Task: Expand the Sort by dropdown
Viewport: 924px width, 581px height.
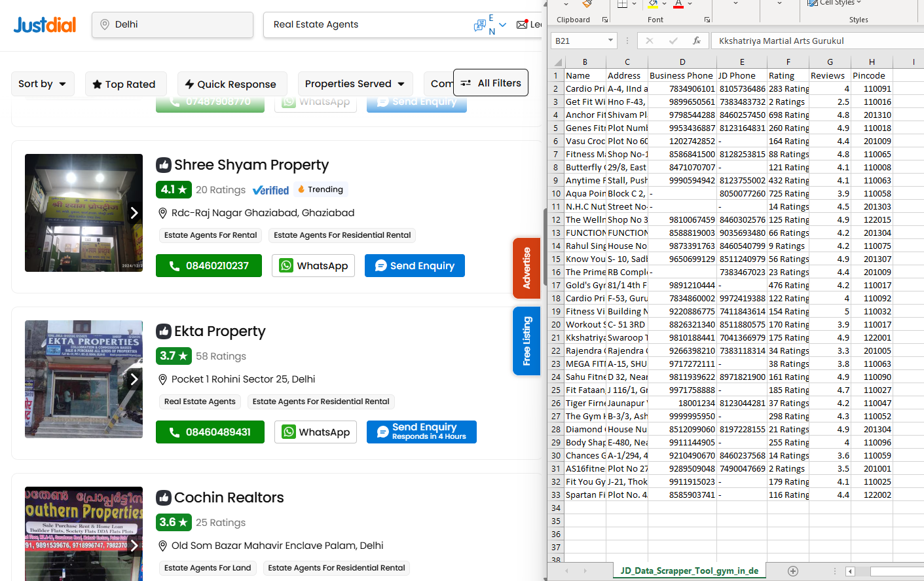Action: point(43,84)
